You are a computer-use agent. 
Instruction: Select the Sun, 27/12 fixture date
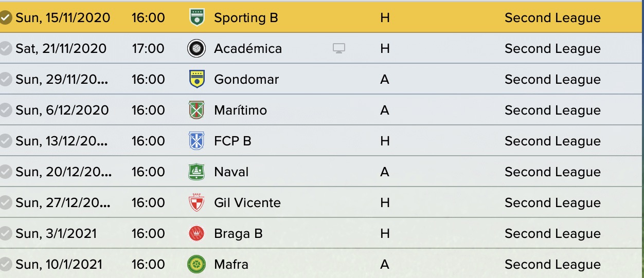(63, 203)
